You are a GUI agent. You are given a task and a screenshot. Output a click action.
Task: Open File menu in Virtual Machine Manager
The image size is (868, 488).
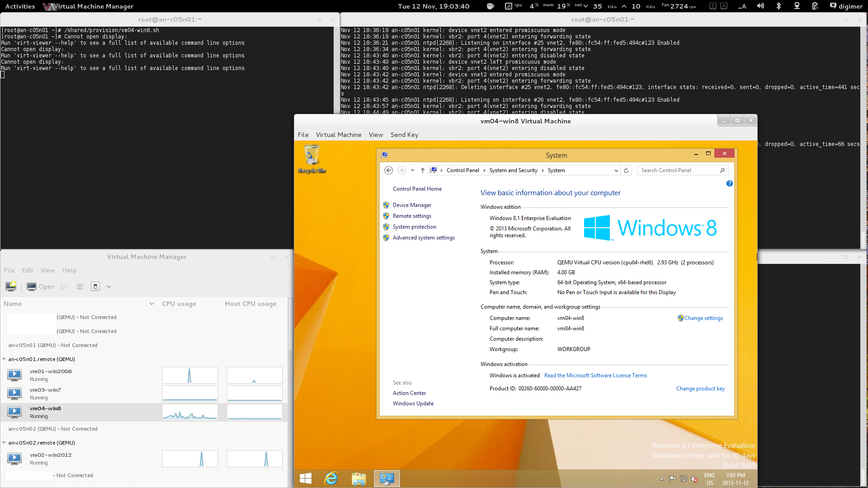(9, 270)
